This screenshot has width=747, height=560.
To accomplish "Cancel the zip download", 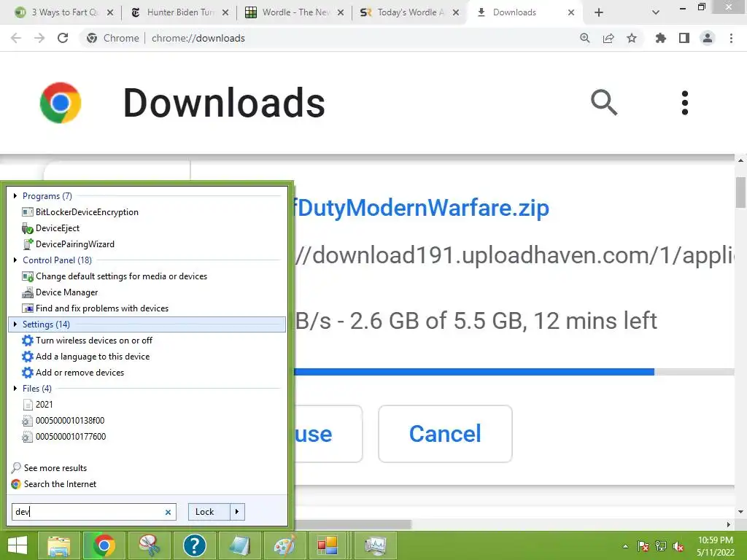I will click(446, 434).
